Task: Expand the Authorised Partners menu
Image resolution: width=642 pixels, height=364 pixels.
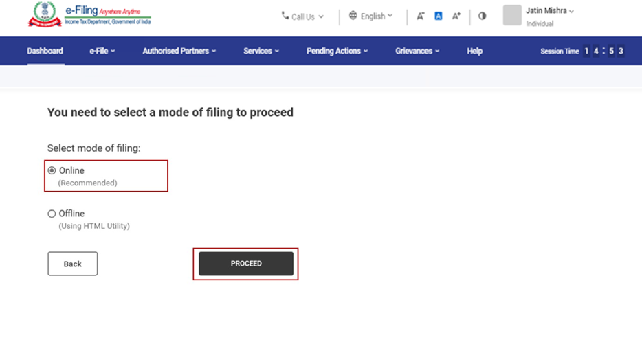Action: [179, 51]
